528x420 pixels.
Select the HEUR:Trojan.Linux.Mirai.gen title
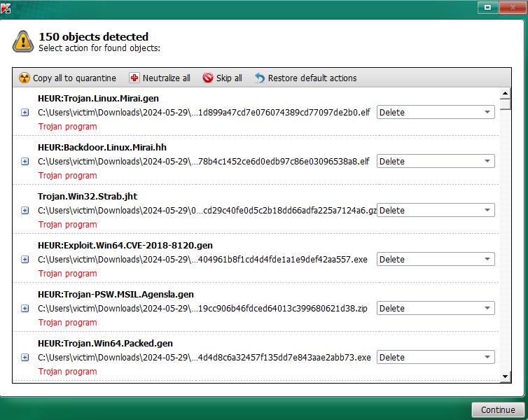point(98,99)
